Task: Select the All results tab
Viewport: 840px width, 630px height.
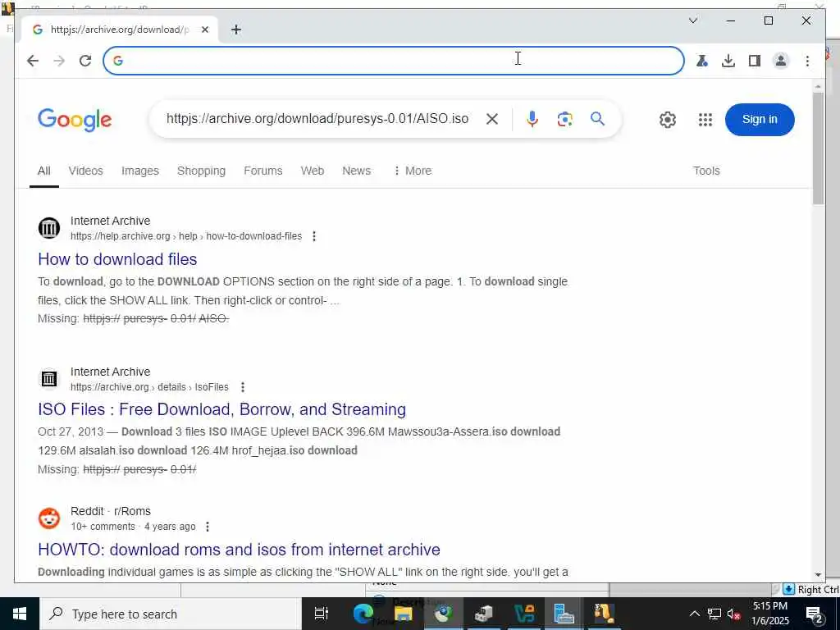Action: tap(44, 171)
